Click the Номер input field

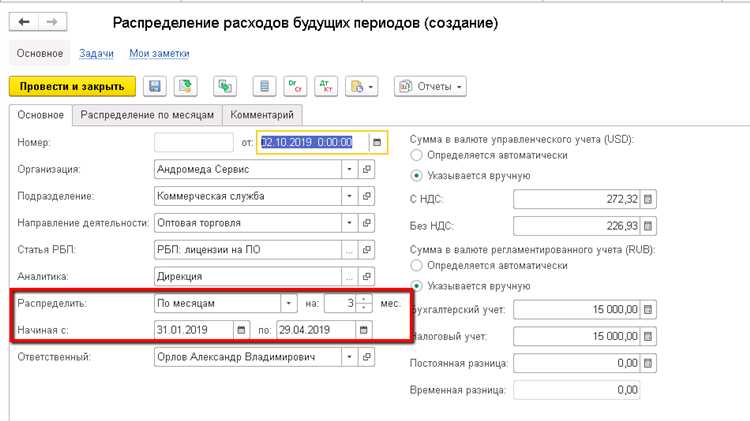pos(194,143)
